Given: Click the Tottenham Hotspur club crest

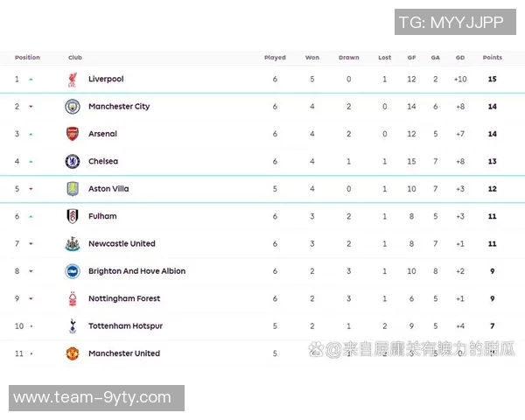Looking at the screenshot, I should (x=72, y=326).
